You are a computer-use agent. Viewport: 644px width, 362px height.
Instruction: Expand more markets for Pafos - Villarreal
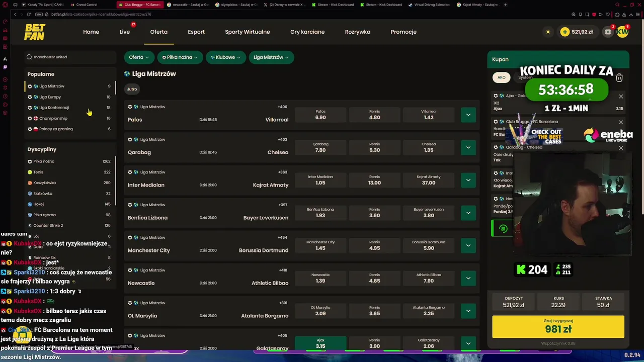(x=468, y=115)
